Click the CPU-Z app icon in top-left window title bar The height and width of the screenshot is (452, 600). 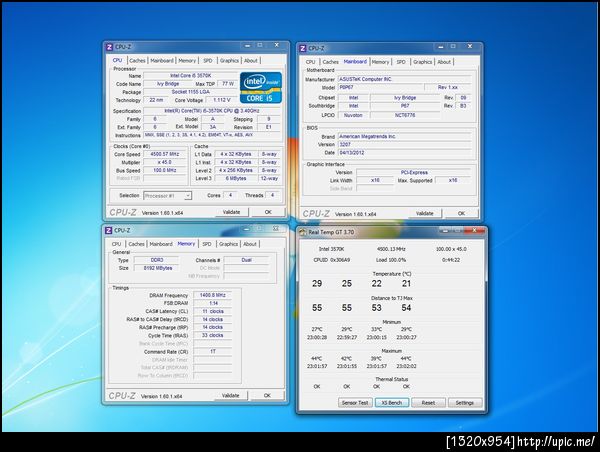tap(109, 47)
